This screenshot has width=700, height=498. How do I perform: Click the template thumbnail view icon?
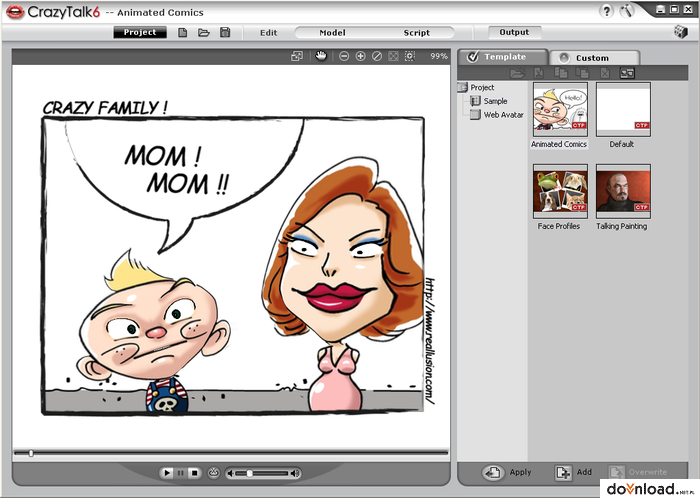(627, 73)
